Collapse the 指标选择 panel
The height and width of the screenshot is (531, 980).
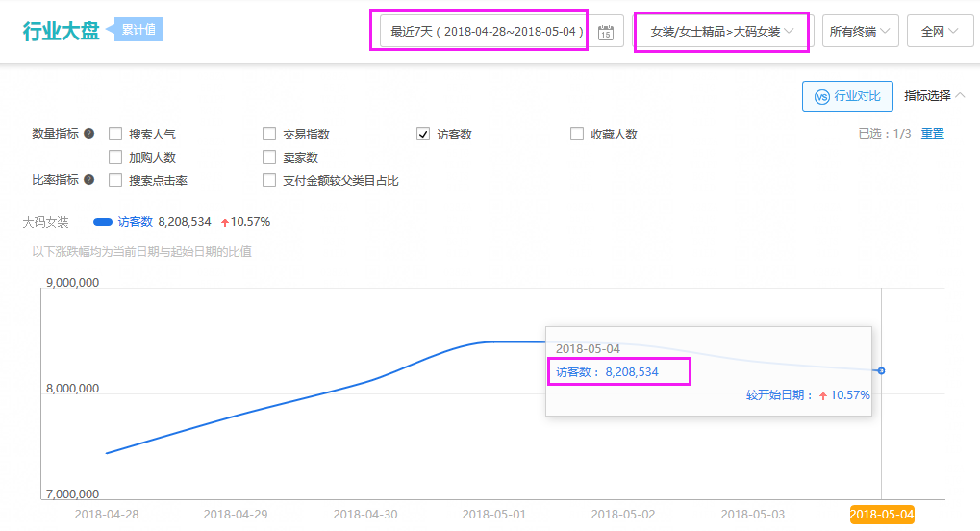(934, 96)
